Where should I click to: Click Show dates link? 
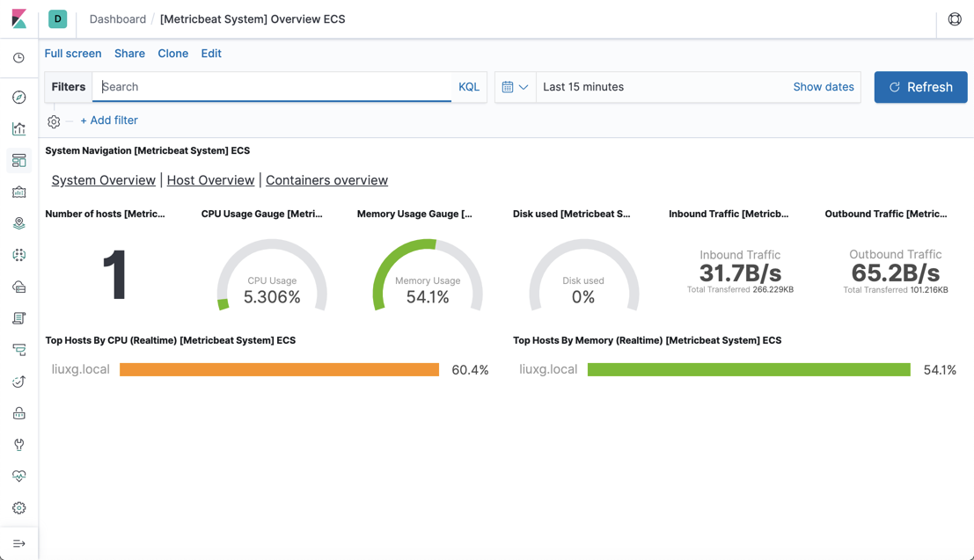click(824, 87)
